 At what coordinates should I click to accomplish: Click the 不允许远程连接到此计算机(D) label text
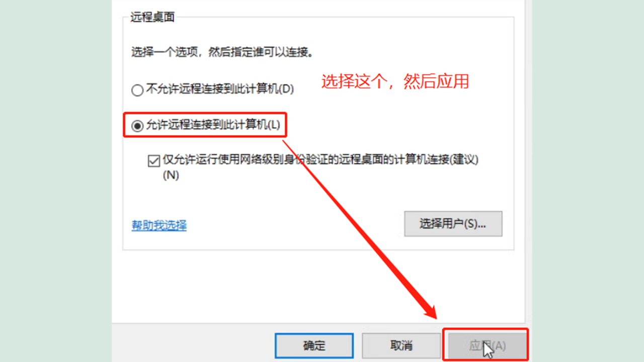click(220, 90)
